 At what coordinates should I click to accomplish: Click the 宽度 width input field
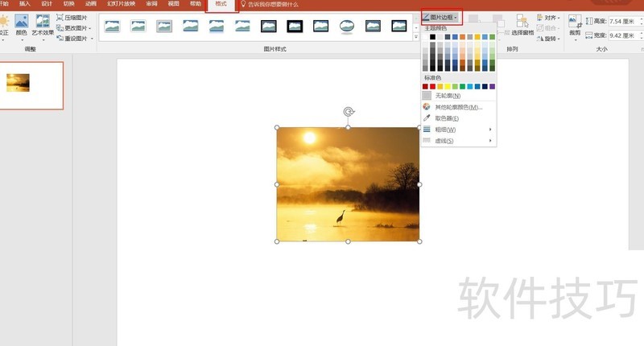(x=624, y=35)
